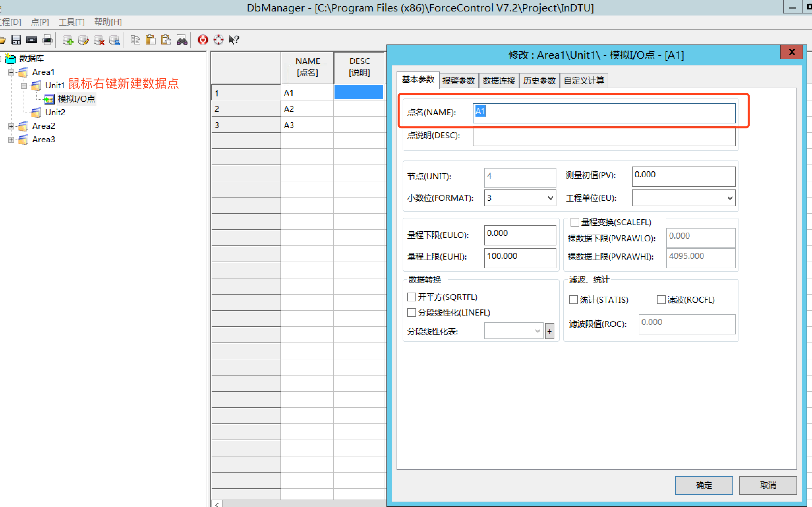Screen dimensions: 812x507
Task: Enable the 滤波(ROCFL) checkbox
Action: pos(661,300)
